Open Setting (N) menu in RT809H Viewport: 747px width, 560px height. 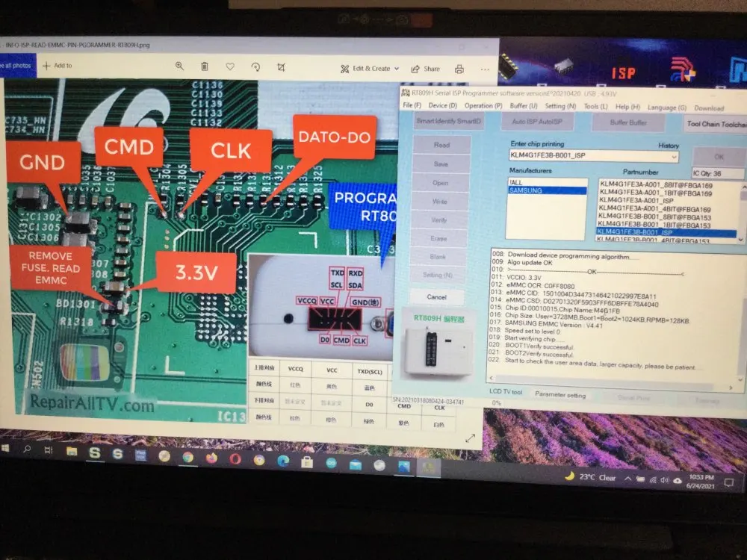pos(560,106)
